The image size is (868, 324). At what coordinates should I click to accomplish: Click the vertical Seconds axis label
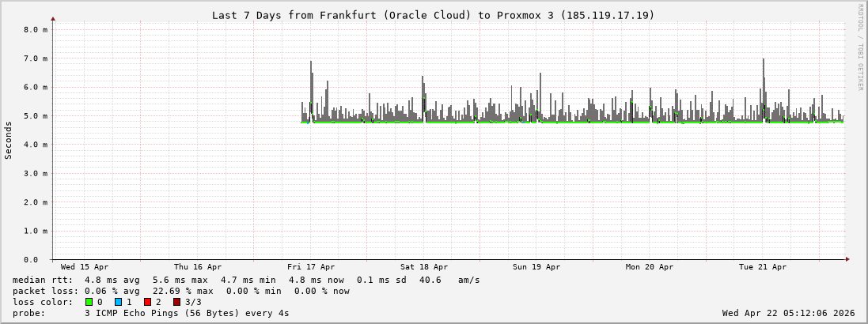tap(9, 141)
